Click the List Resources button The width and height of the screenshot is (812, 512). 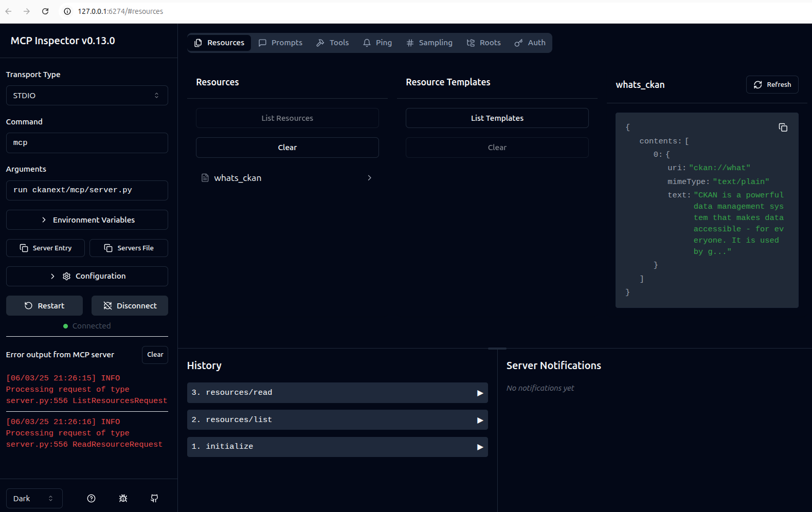pyautogui.click(x=287, y=118)
